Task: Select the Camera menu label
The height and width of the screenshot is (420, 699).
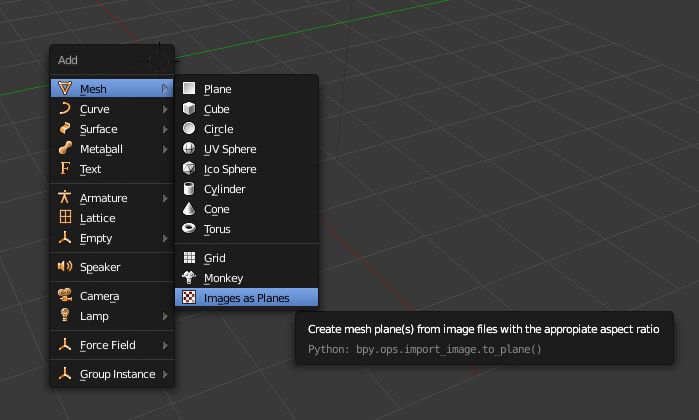Action: pyautogui.click(x=99, y=296)
